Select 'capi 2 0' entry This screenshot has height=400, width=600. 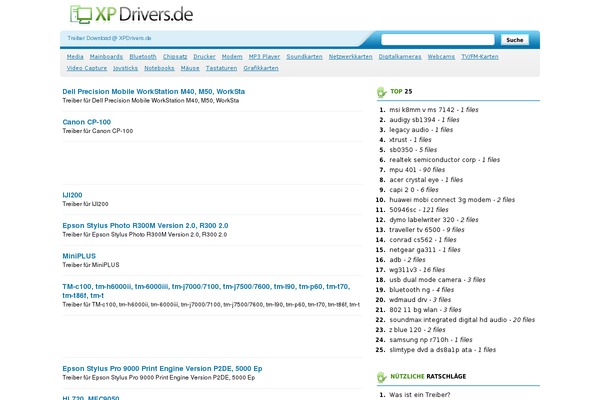(x=402, y=190)
